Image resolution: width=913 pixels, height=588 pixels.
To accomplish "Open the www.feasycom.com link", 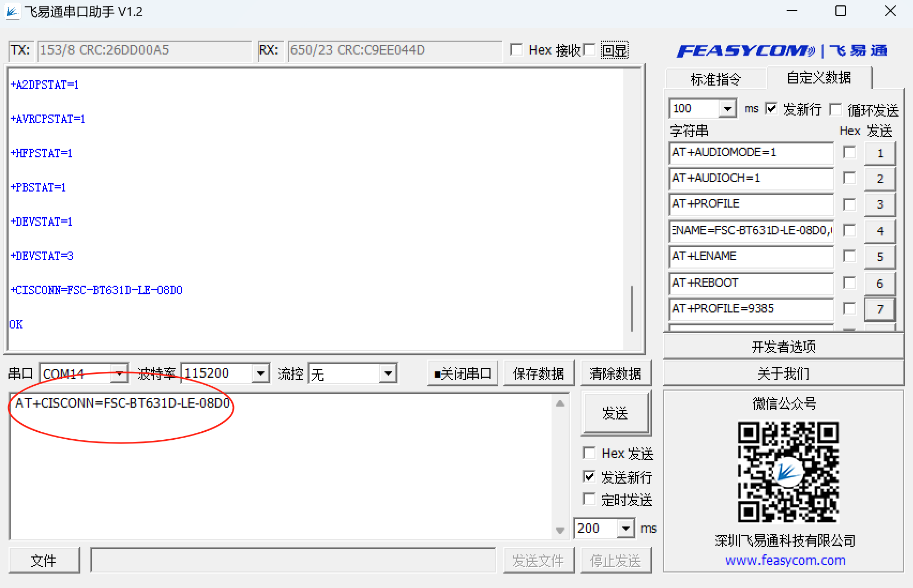I will (785, 560).
